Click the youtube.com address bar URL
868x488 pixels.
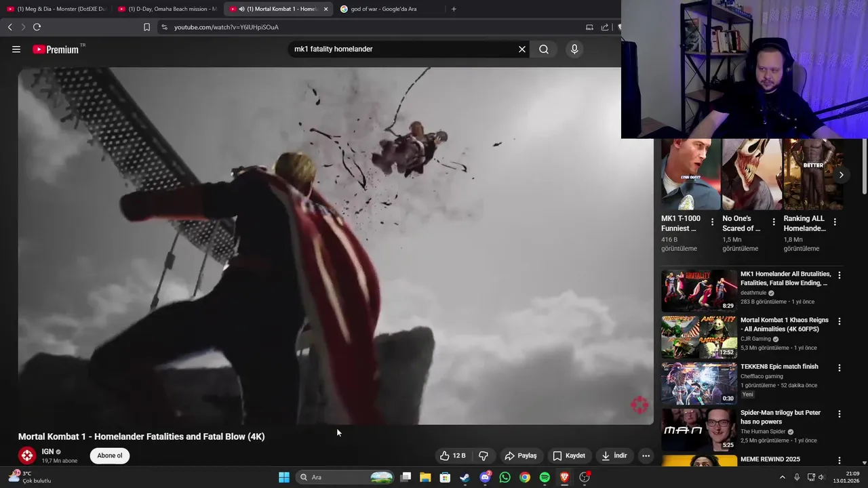226,27
